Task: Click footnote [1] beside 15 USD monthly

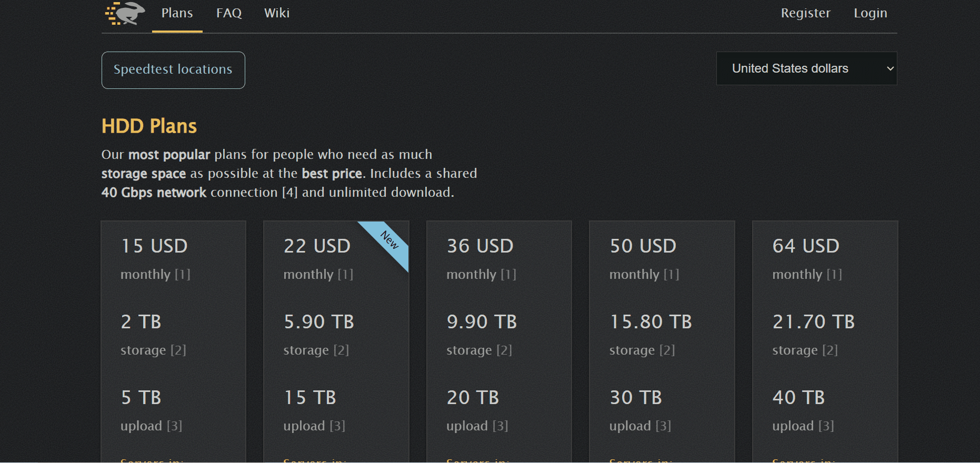Action: click(x=183, y=275)
